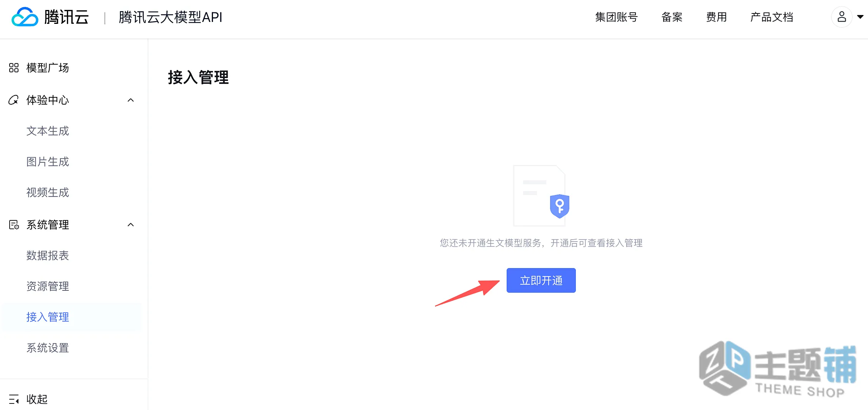868x410 pixels.
Task: Open 系统设置 in the sidebar
Action: [x=48, y=348]
